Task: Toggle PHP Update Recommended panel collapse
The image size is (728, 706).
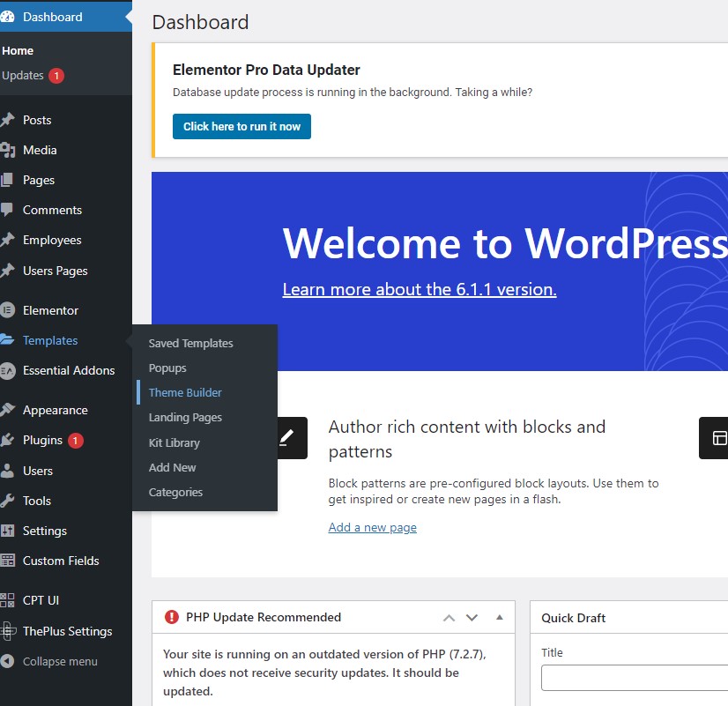Action: pos(500,617)
